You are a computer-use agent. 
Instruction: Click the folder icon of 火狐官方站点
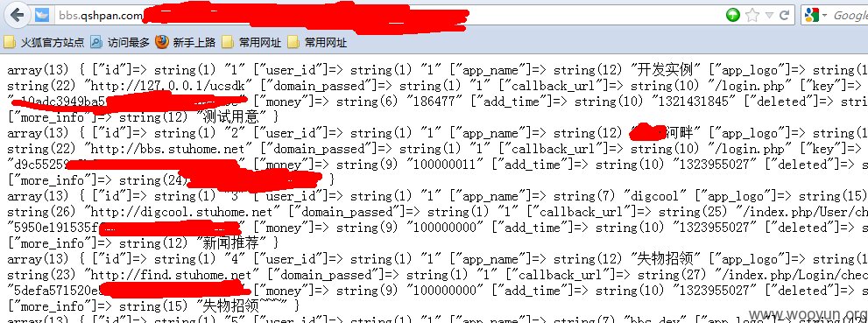tap(10, 43)
